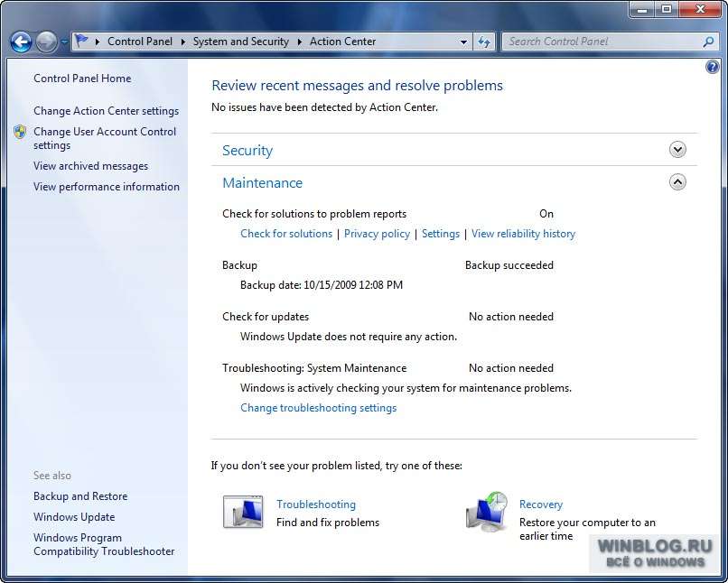Open the address bar history dropdown
Viewport: 728px width, 583px height.
(463, 42)
